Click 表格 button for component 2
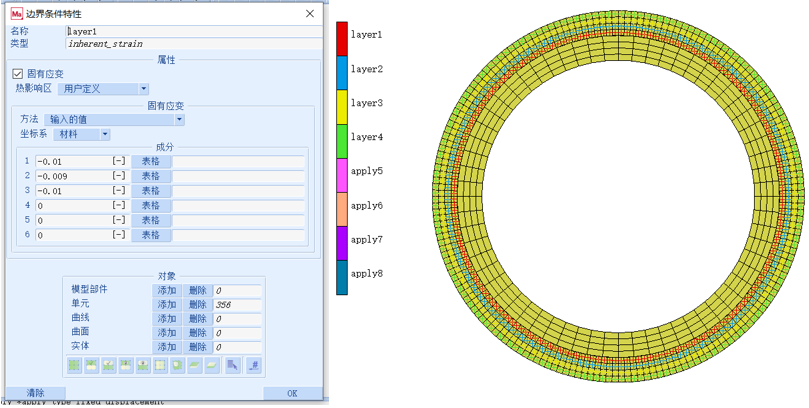 click(x=151, y=176)
